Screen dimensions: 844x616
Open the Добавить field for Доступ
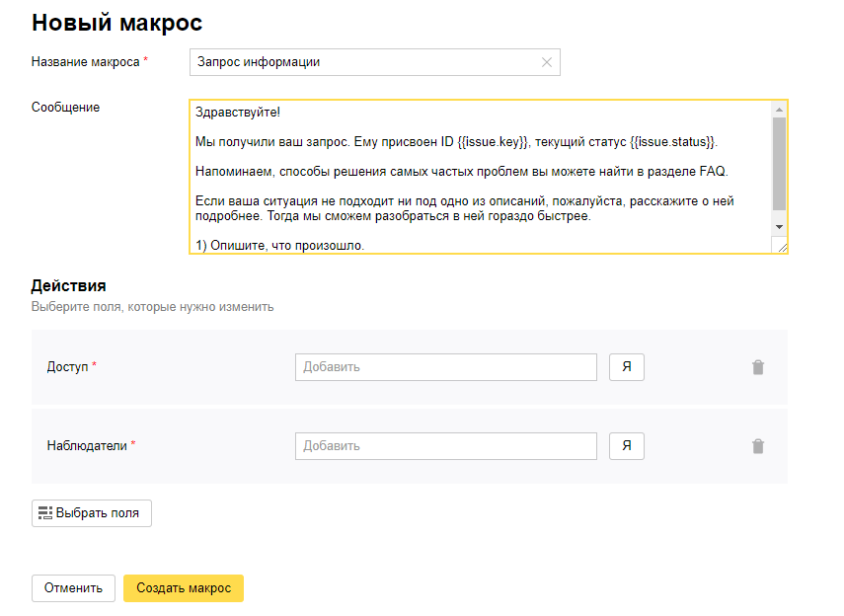[x=445, y=366]
